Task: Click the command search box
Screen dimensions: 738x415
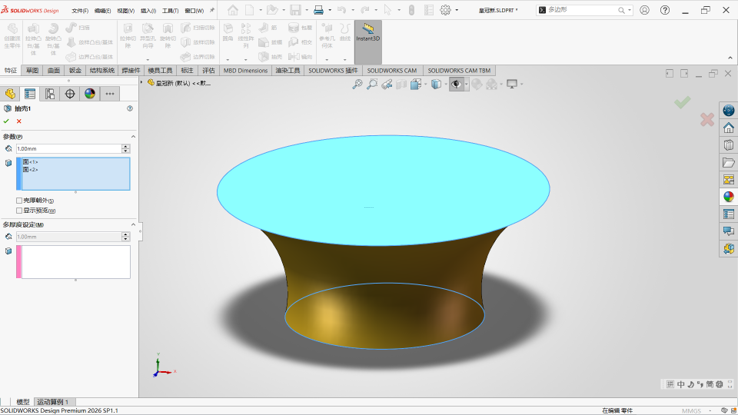Action: click(x=581, y=10)
